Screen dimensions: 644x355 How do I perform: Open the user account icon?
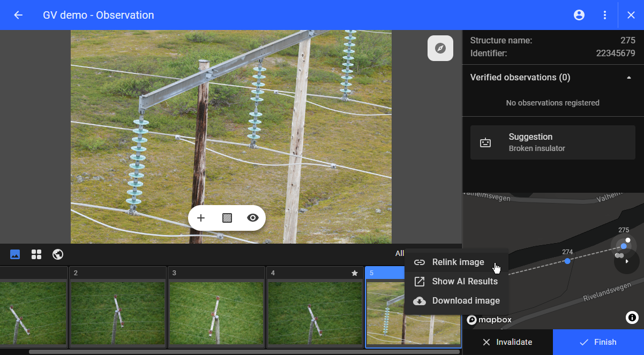(x=579, y=15)
